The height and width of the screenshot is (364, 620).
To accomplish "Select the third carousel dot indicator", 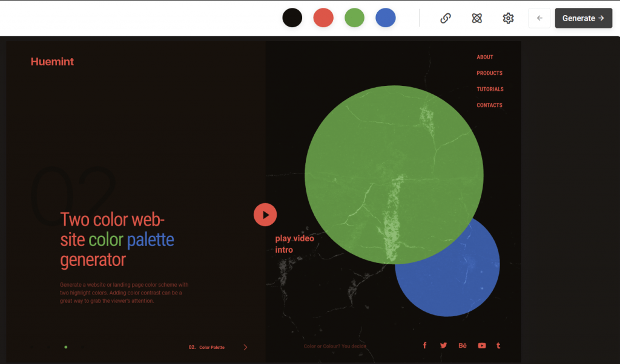I will coord(65,347).
